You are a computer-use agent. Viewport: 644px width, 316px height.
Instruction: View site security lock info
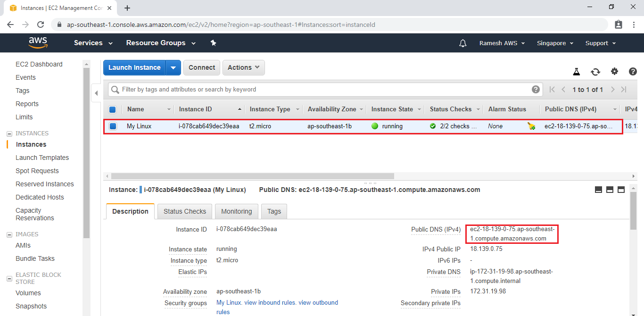(59, 25)
